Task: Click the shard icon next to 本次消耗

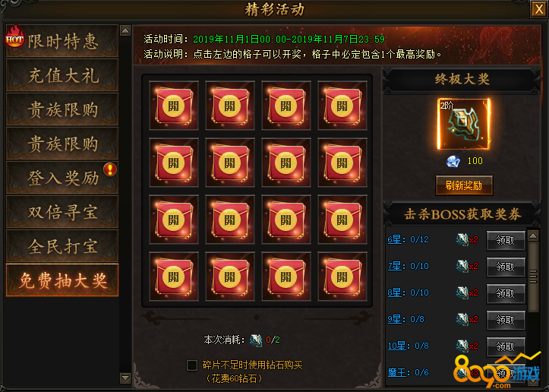Action: [256, 340]
